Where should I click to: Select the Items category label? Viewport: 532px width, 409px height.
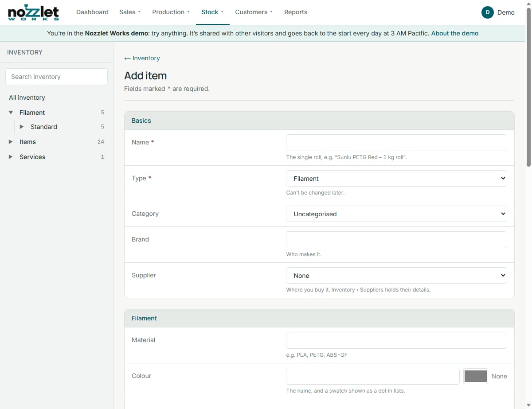[x=27, y=142]
